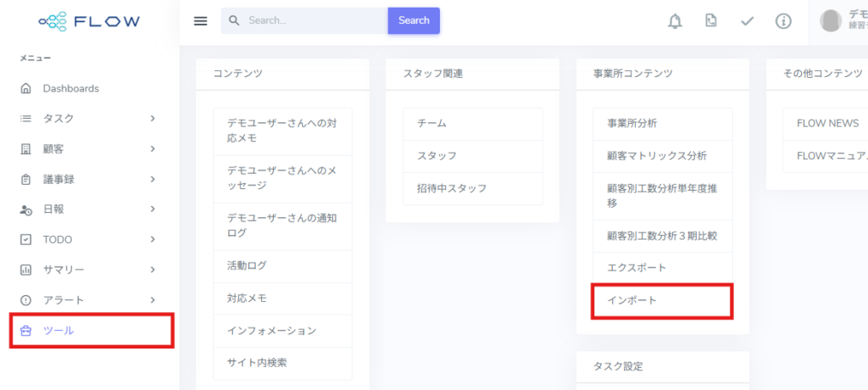
Task: Open the info circle icon
Action: click(783, 21)
